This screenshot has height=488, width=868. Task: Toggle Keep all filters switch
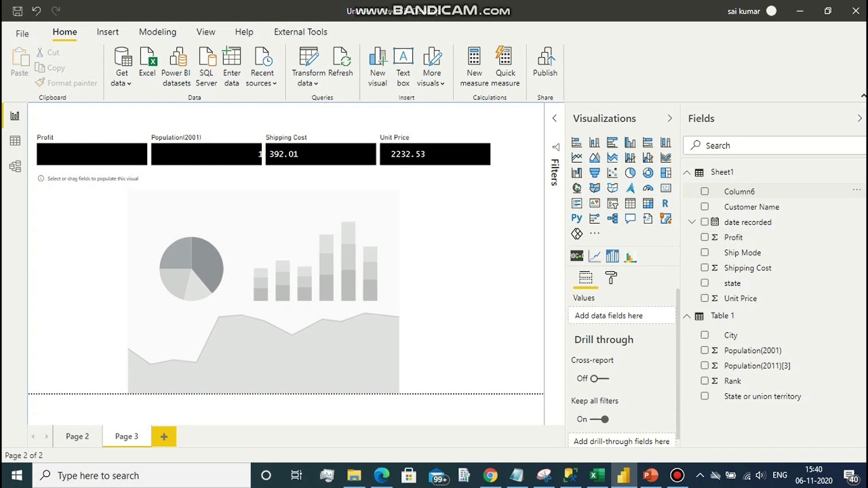click(x=599, y=419)
